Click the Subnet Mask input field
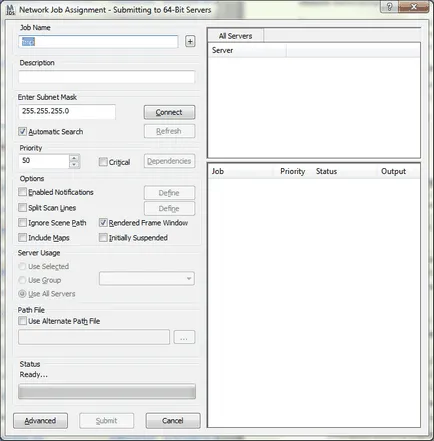The width and height of the screenshot is (434, 441). click(x=67, y=111)
